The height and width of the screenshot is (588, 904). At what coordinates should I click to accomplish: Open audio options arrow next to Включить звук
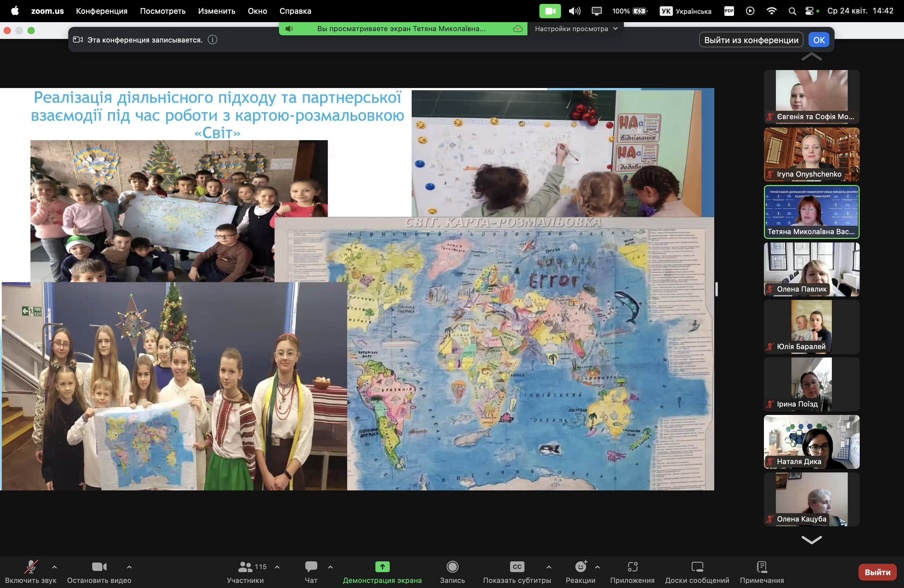(x=54, y=567)
